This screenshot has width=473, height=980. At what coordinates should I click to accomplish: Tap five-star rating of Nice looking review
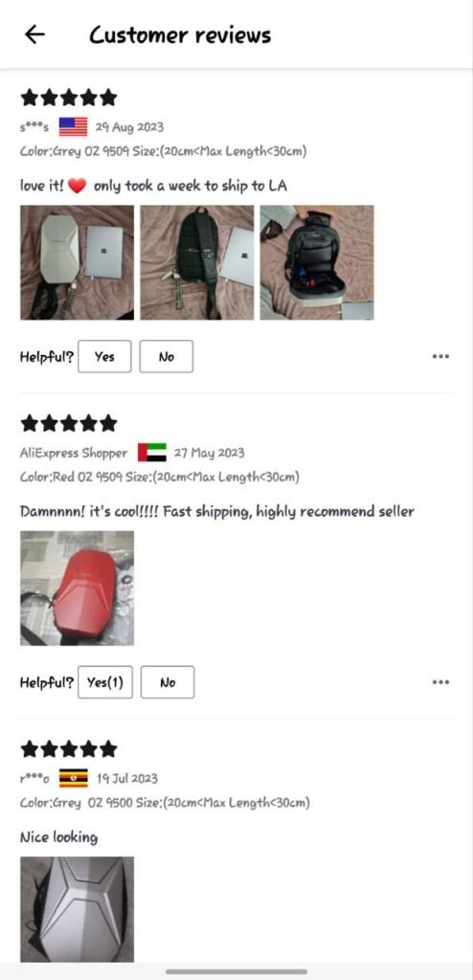(69, 748)
